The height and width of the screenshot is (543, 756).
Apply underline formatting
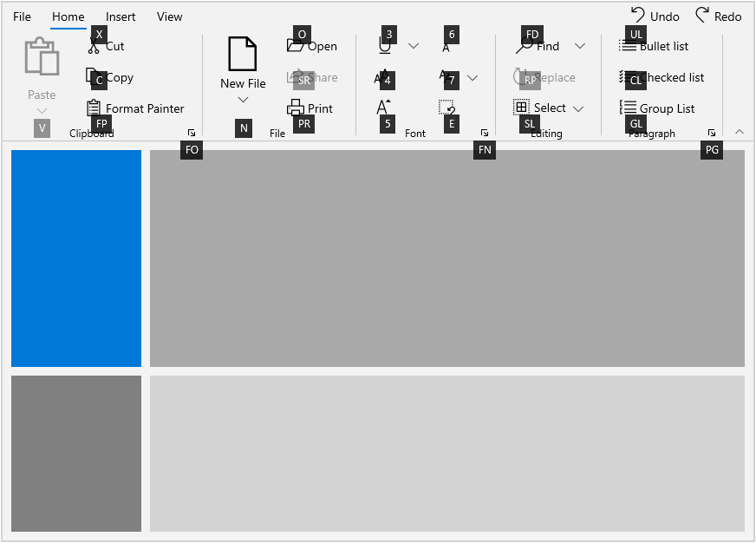(384, 45)
